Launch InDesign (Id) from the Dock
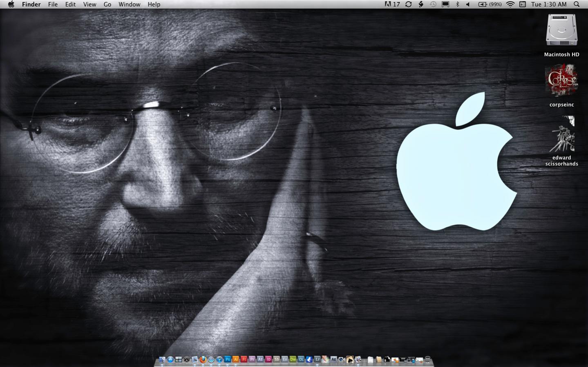Viewport: 588px width, 367px height. click(x=268, y=359)
